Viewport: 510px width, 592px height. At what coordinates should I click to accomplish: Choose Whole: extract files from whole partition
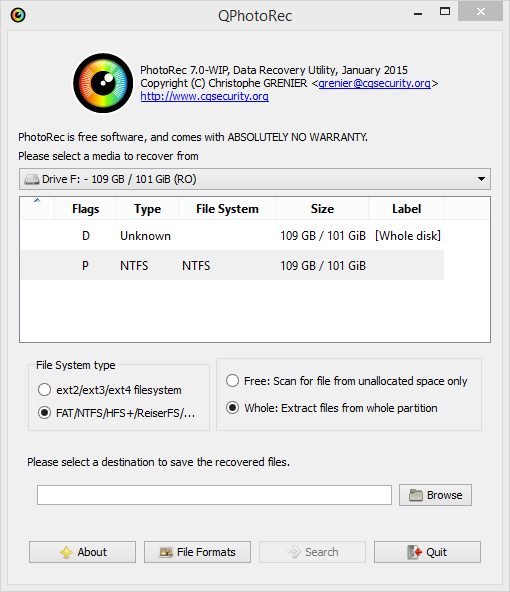click(232, 408)
